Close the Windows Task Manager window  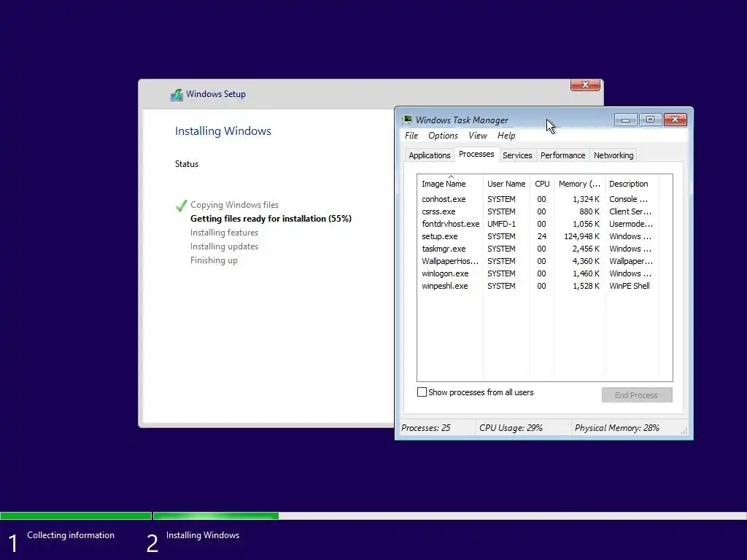click(675, 120)
